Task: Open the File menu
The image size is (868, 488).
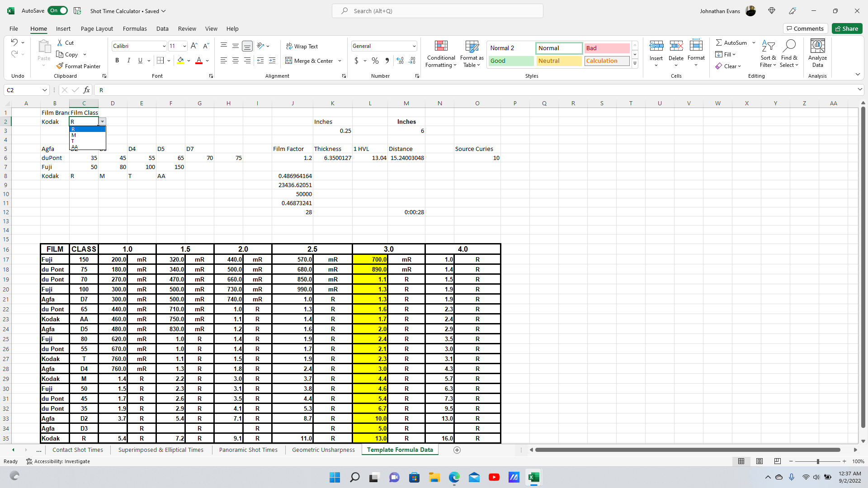Action: 14,28
